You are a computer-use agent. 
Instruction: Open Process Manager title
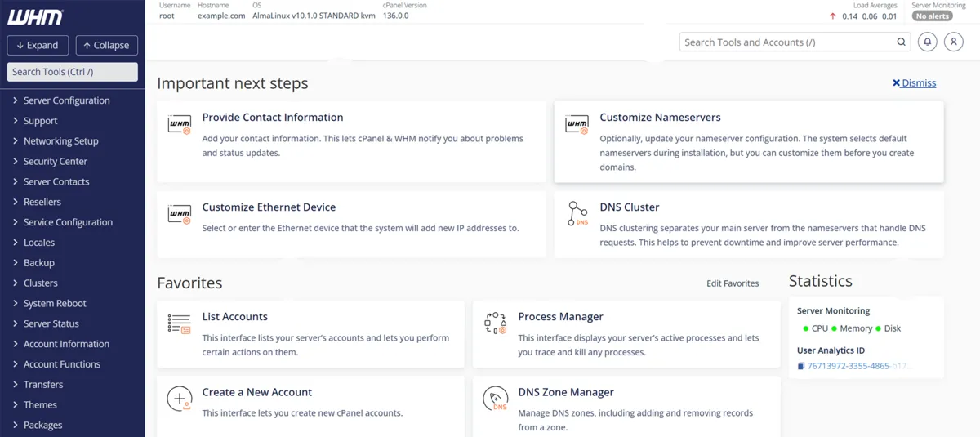560,316
